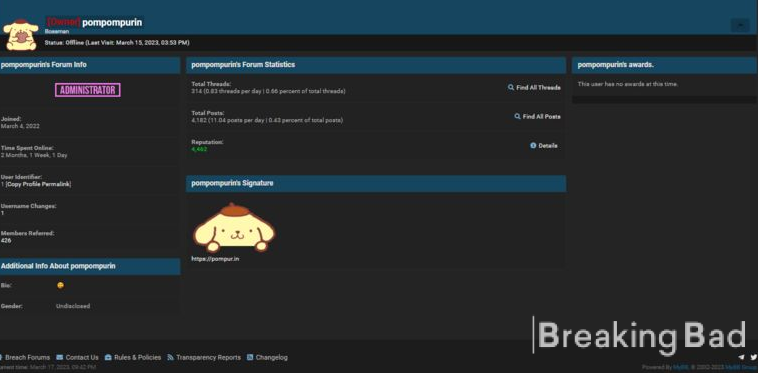Go to Breach Forums footer link

(27, 358)
